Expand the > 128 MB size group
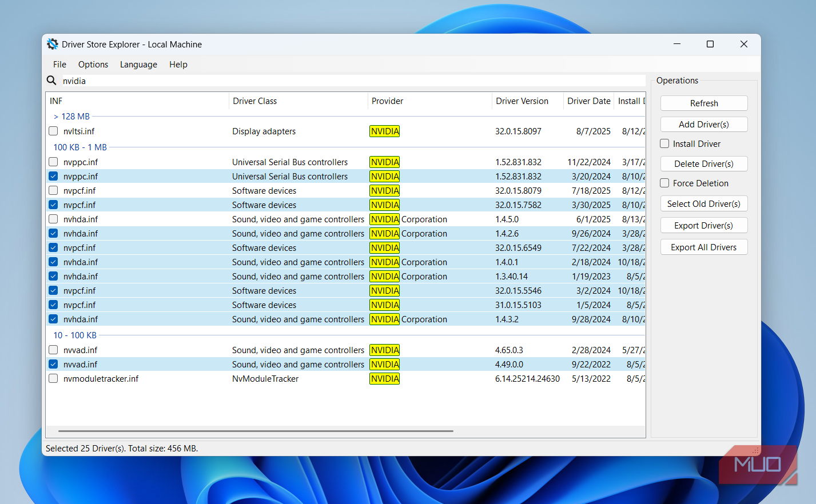816x504 pixels. tap(71, 117)
